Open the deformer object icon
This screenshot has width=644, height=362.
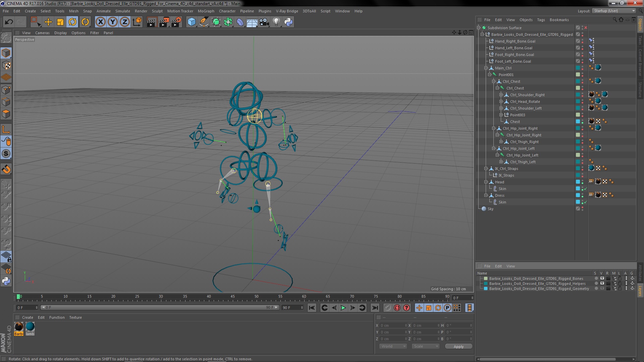coord(240,22)
